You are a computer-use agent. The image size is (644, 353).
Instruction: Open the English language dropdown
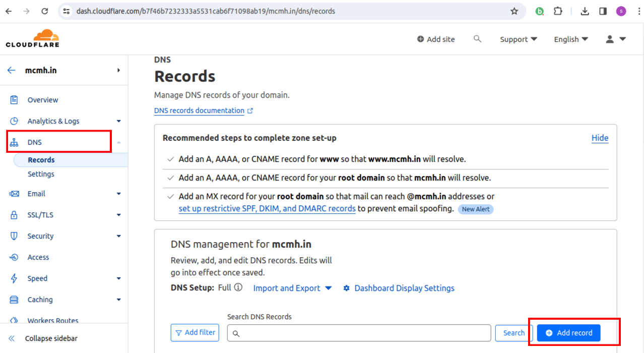[570, 39]
